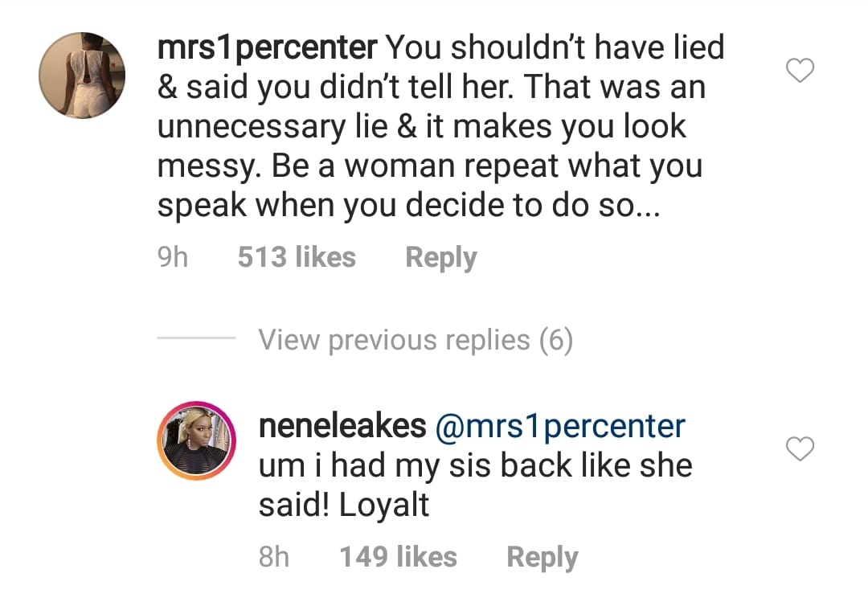Open the neneleakes username link
Viewport: 868px width, 610px height.
[x=342, y=426]
